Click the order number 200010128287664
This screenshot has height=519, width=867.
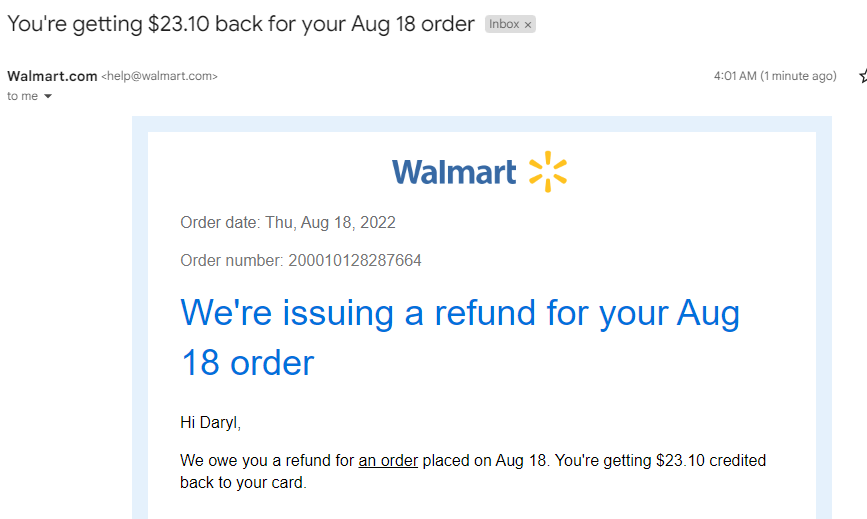[x=355, y=260]
